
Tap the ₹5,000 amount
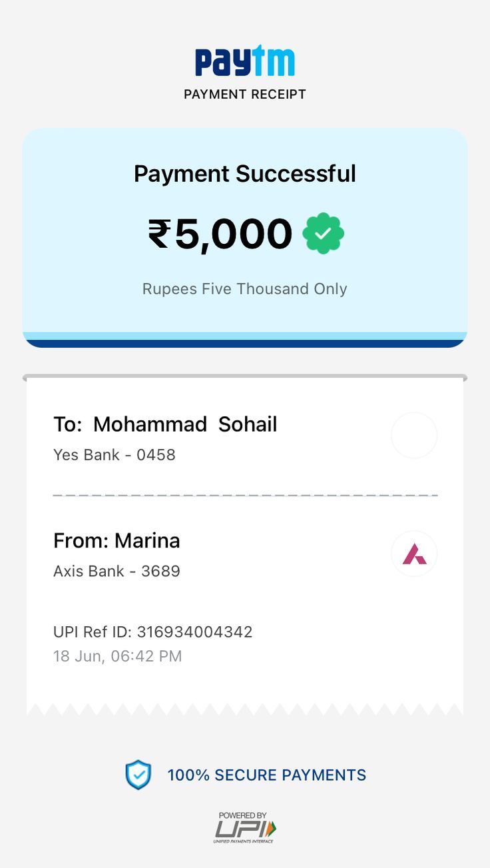220,234
